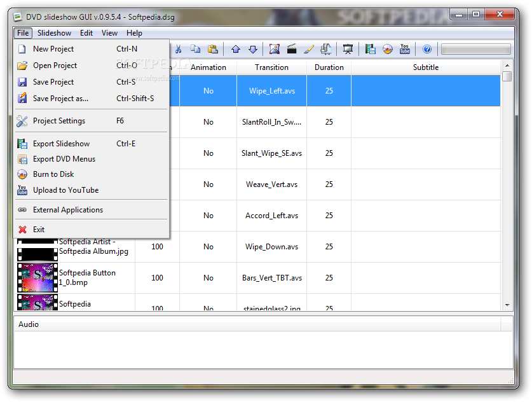Image resolution: width=532 pixels, height=402 pixels.
Task: Select Burn to Disk menu entry
Action: tap(92, 174)
